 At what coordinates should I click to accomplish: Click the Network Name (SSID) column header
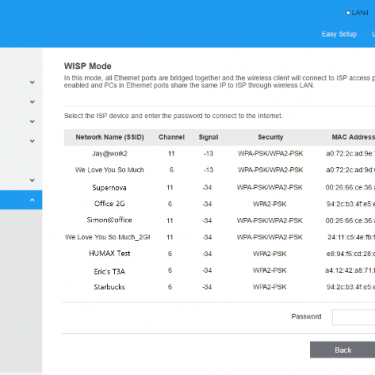coord(110,137)
